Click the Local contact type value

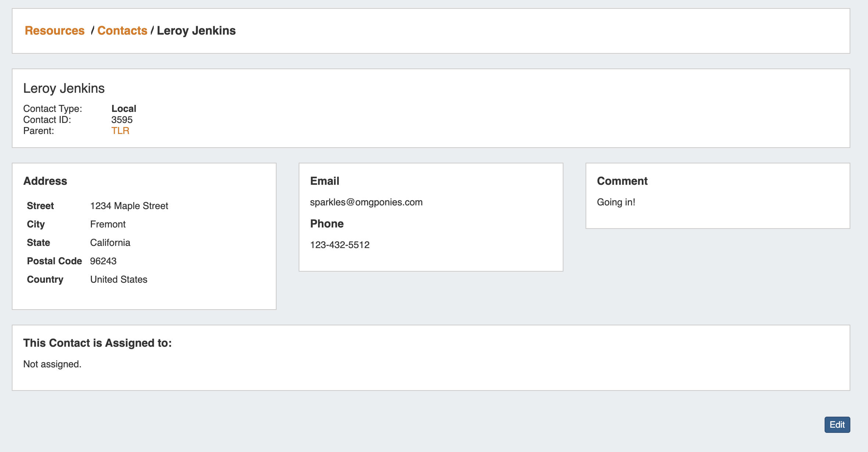[x=124, y=109]
